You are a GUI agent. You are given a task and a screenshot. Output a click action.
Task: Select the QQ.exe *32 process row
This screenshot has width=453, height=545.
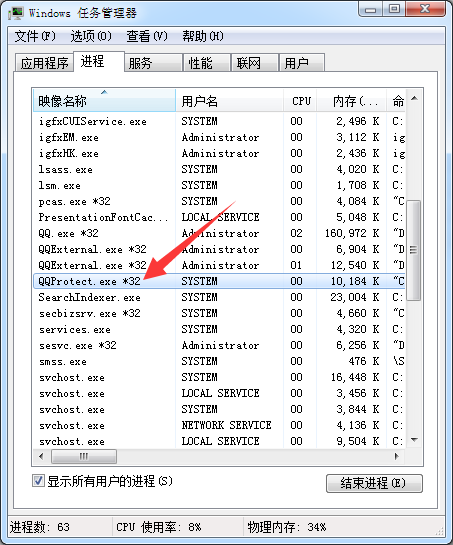(x=219, y=233)
